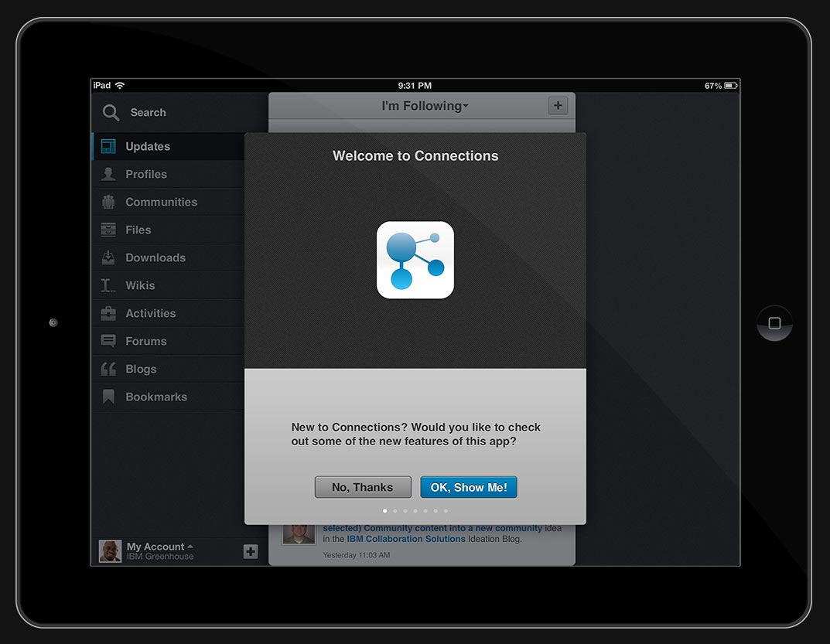The width and height of the screenshot is (830, 644).
Task: Expand the My Account menu
Action: tap(159, 547)
